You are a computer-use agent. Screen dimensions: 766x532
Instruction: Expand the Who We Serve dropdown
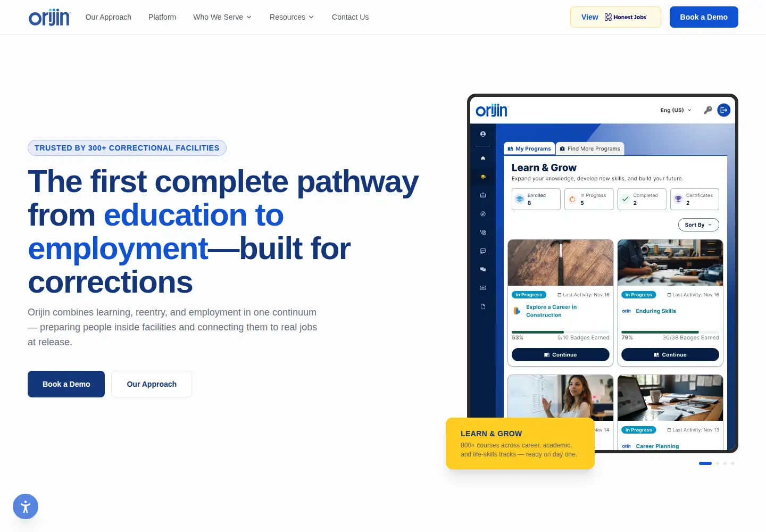(222, 17)
